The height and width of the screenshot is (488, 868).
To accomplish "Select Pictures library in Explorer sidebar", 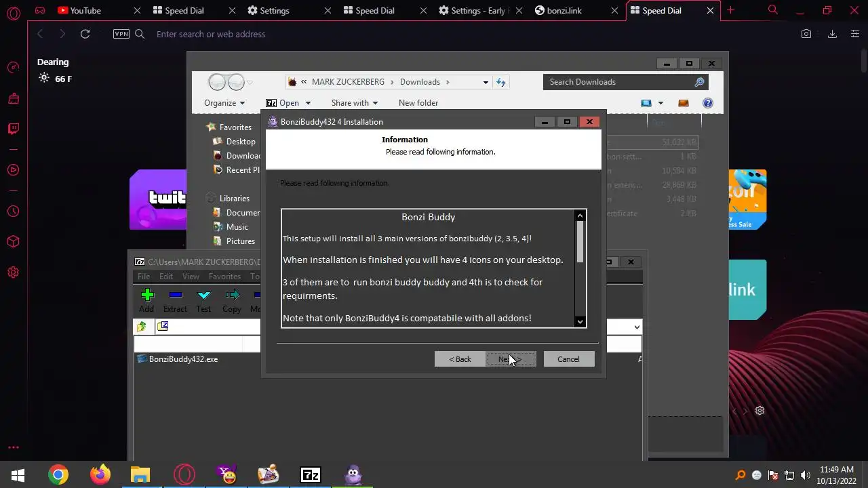I will [x=241, y=241].
